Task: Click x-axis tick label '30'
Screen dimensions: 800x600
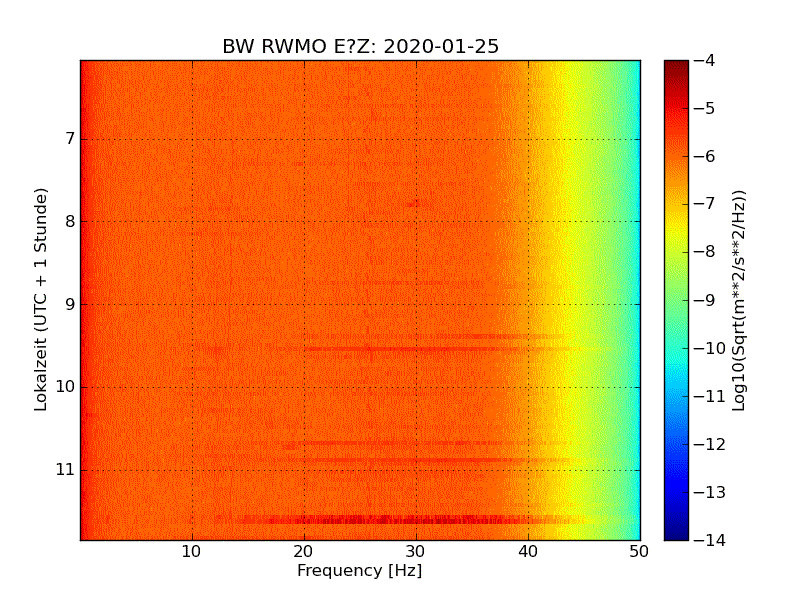Action: click(416, 552)
